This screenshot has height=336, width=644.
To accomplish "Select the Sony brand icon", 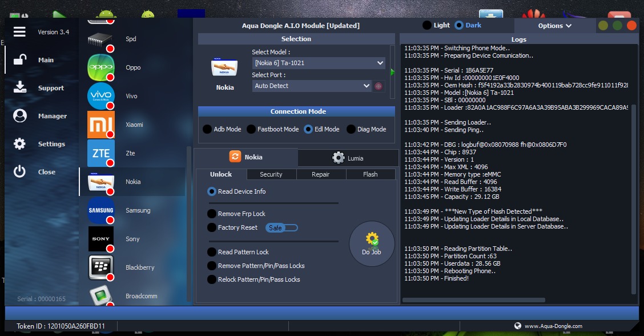I will coord(100,238).
